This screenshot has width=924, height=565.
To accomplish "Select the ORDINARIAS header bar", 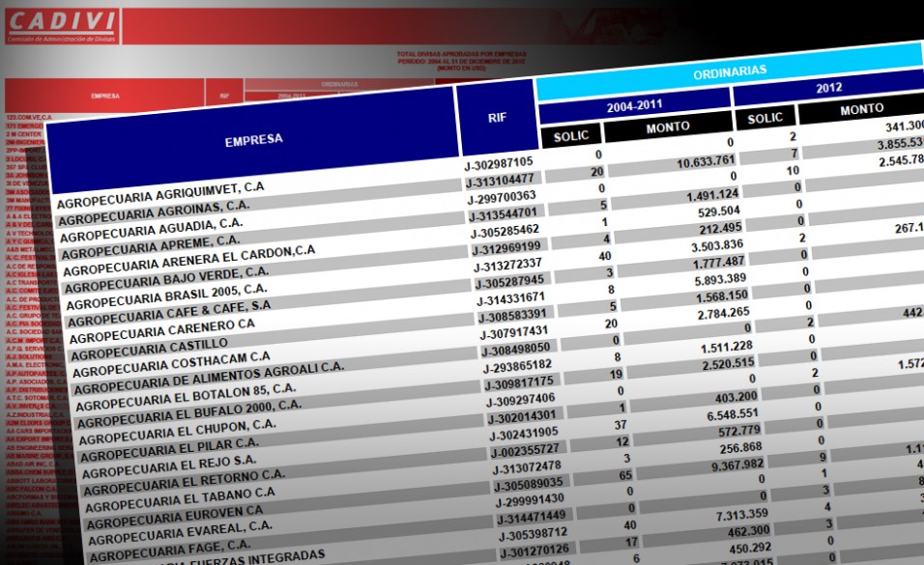I will (729, 71).
